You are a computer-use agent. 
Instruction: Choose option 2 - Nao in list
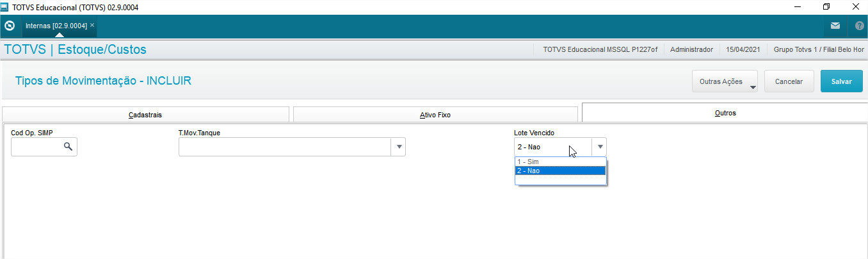(x=560, y=171)
